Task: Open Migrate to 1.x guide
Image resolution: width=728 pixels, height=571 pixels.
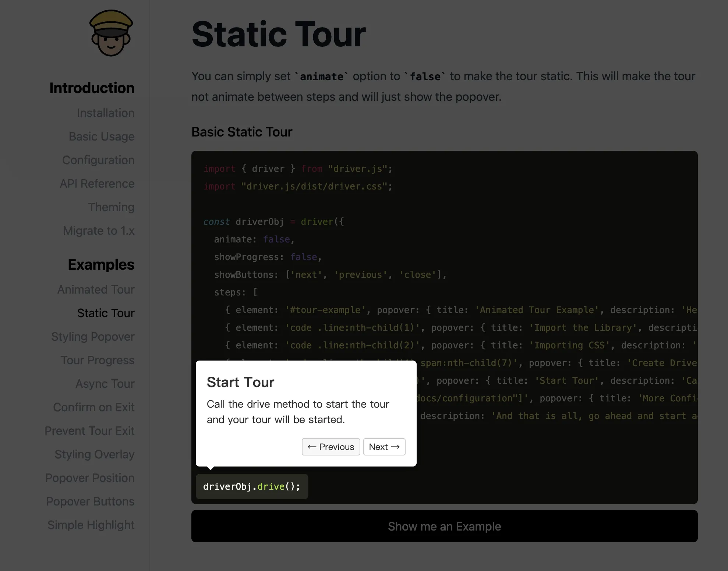Action: 99,231
